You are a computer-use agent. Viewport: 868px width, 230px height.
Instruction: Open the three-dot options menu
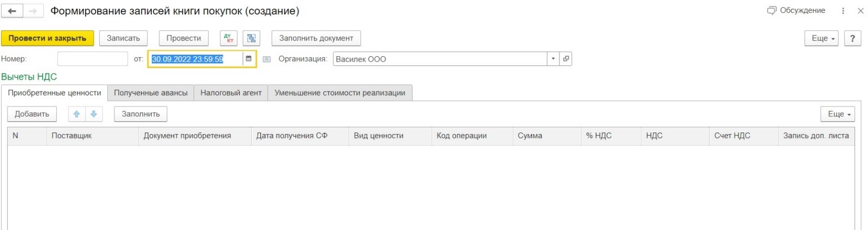coord(843,11)
